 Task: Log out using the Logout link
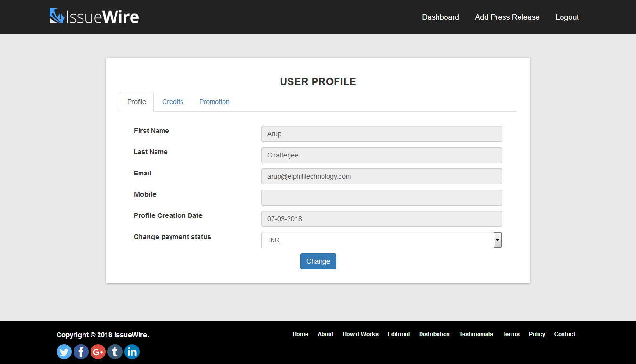click(x=567, y=17)
